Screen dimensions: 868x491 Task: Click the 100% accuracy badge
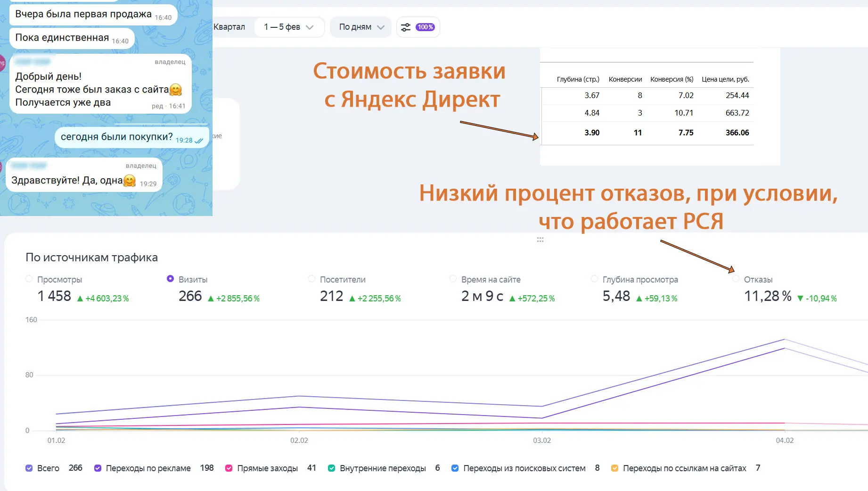point(425,27)
